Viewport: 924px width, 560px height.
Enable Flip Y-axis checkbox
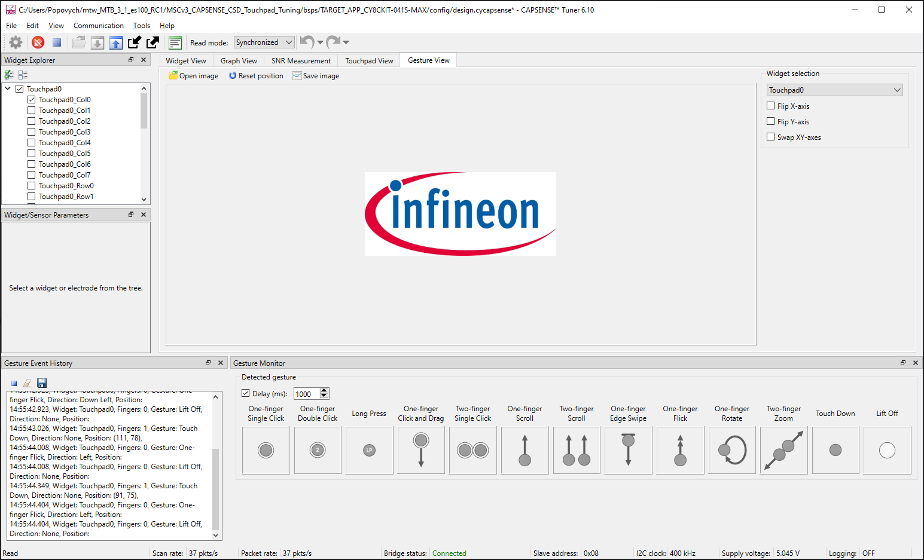click(x=771, y=121)
